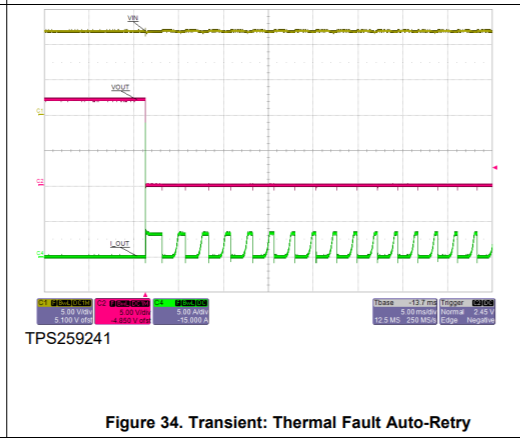Click the -15.000 A offset value in C4
The image size is (520, 438).
pos(193,320)
